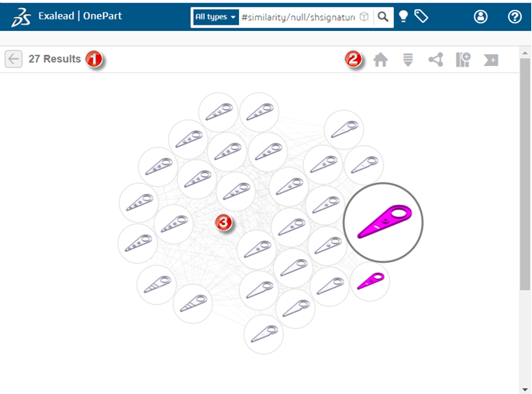
Task: Go back with the left arrow button
Action: [x=14, y=59]
